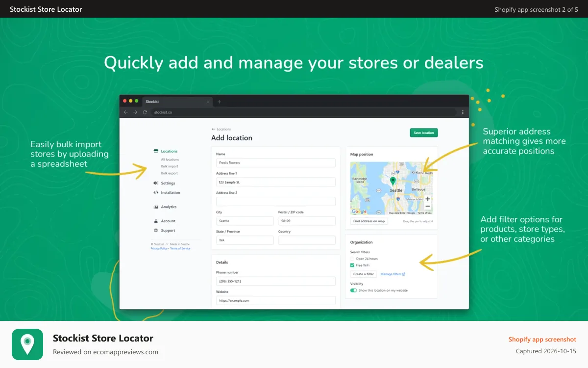
Task: Click the Google logo on map
Action: click(359, 212)
